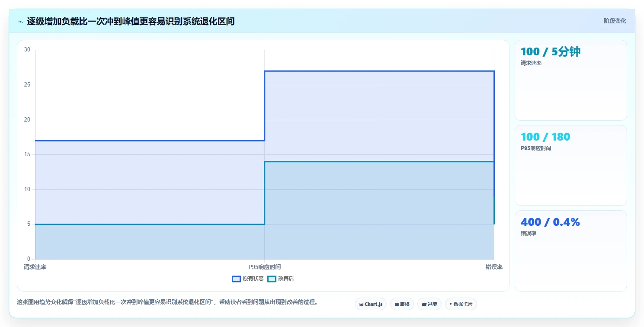Click the 错误率 x-axis label
The image size is (644, 327).
pos(494,267)
